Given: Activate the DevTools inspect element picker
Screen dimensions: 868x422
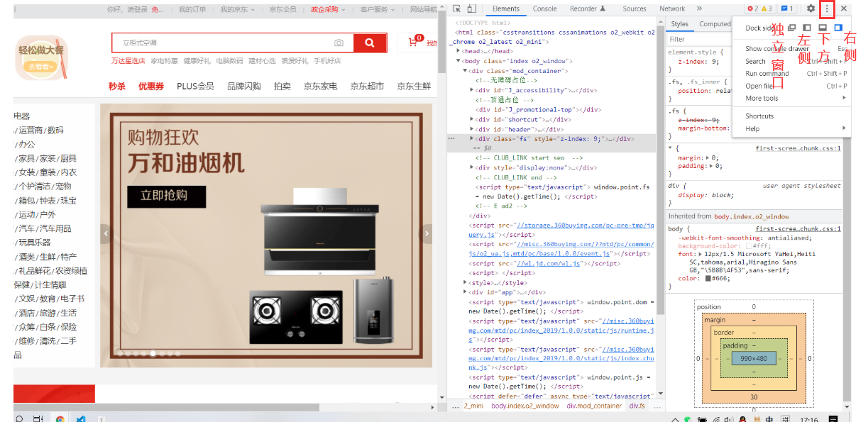Looking at the screenshot, I should (x=456, y=9).
